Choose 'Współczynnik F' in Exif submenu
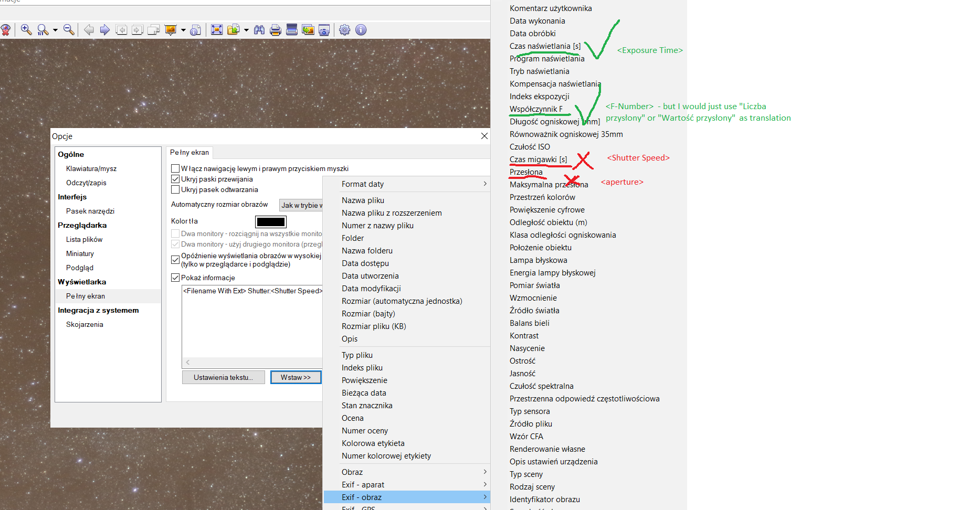 point(536,109)
